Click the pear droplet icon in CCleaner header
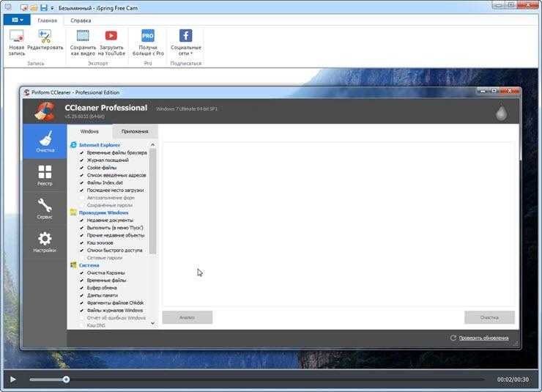 [x=501, y=111]
